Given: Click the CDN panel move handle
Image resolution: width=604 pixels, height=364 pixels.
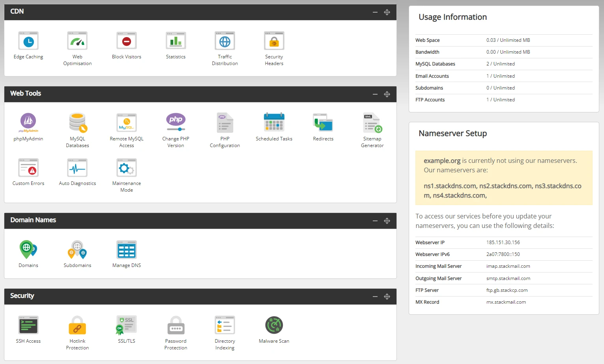Looking at the screenshot, I should point(387,12).
